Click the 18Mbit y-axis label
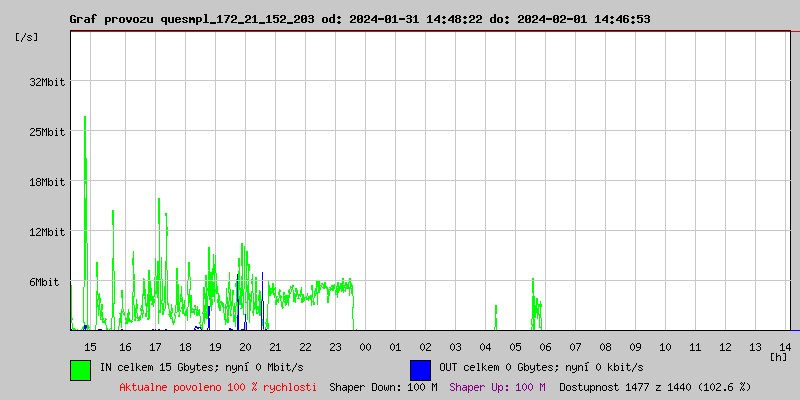The image size is (800, 400). click(x=47, y=182)
